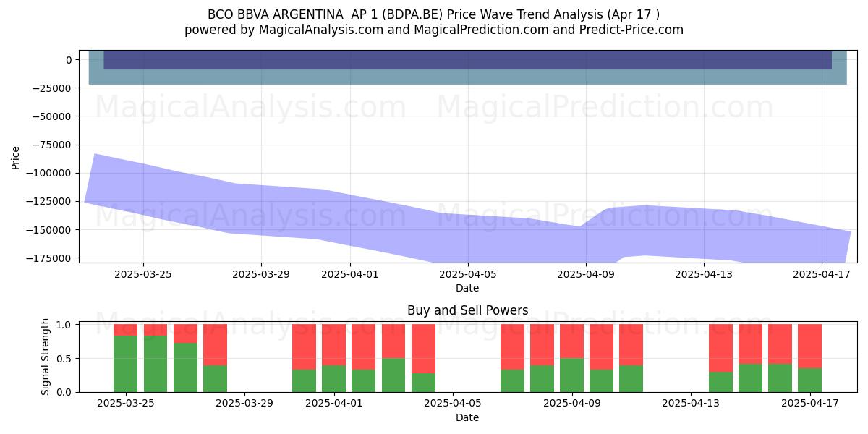Click '2025-04-17' date tick under Price chart
Image resolution: width=868 pixels, height=434 pixels.
[822, 274]
